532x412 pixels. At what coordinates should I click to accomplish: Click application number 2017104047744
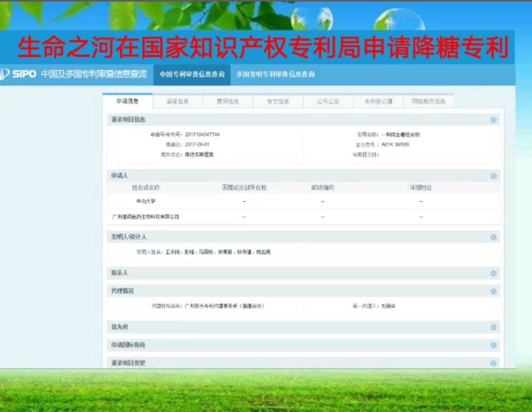click(202, 135)
